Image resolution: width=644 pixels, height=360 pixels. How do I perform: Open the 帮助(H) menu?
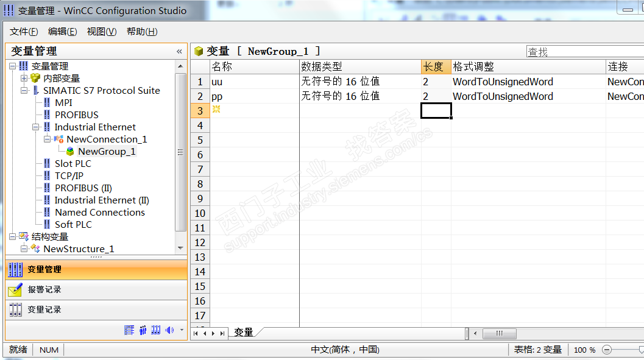click(142, 32)
